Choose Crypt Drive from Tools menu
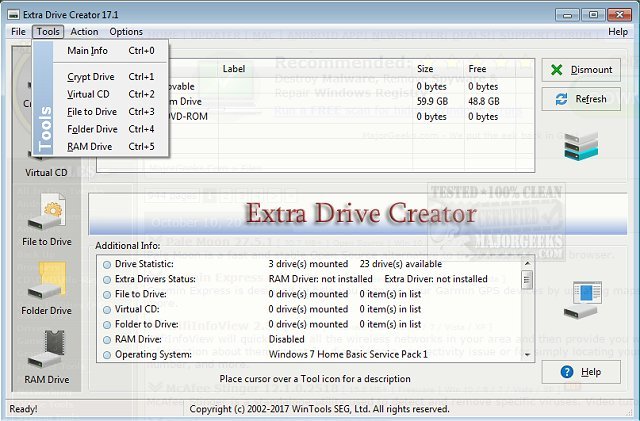 pos(111,77)
